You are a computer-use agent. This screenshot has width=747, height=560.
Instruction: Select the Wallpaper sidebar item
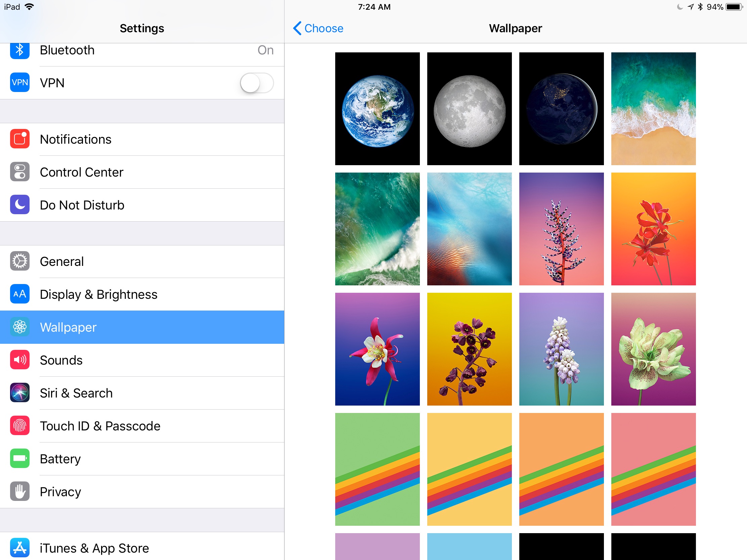pos(142,327)
